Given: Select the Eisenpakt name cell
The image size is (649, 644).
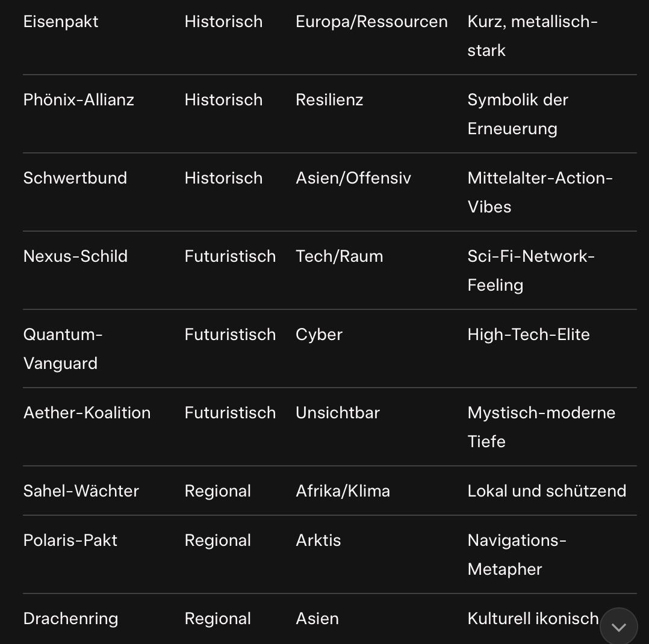Looking at the screenshot, I should pos(61,22).
